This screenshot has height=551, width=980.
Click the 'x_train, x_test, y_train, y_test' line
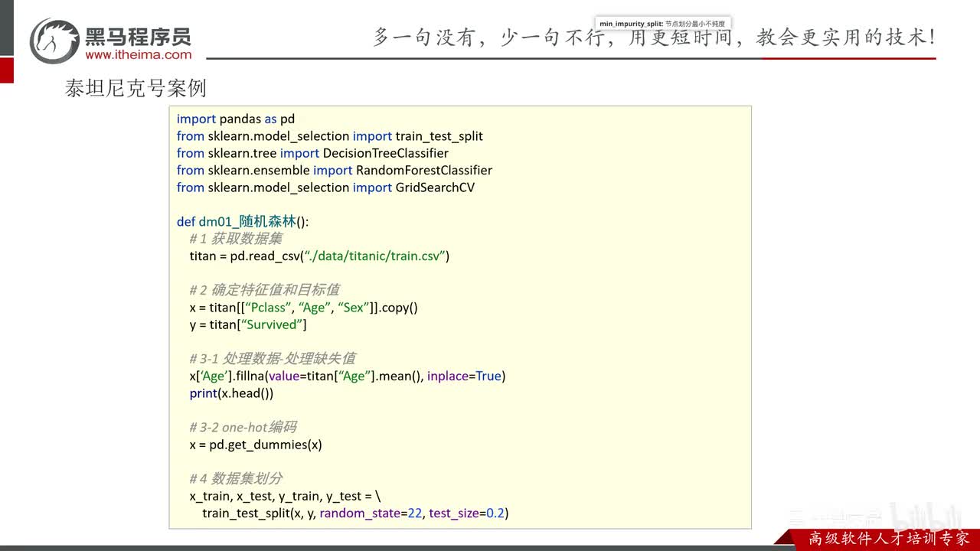click(x=285, y=496)
